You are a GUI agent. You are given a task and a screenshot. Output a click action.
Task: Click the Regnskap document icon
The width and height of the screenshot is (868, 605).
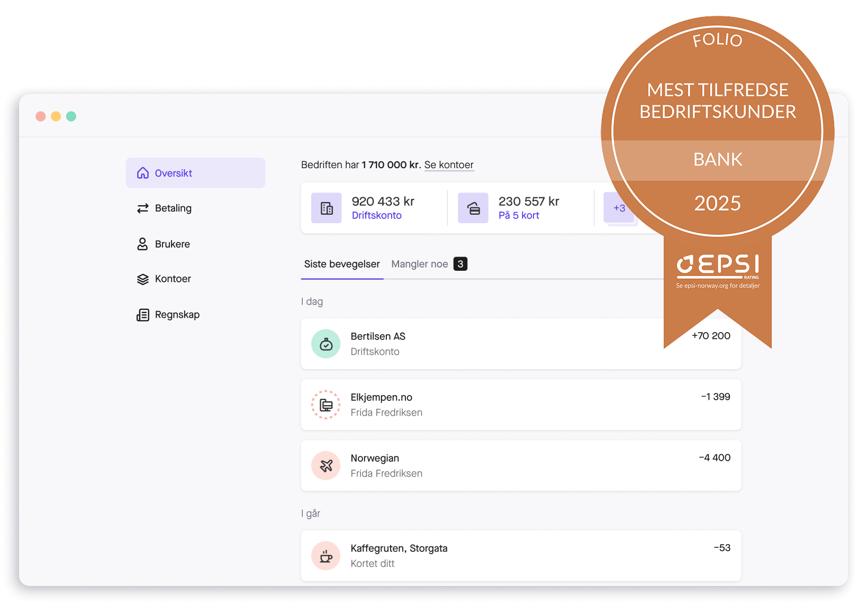coord(143,315)
